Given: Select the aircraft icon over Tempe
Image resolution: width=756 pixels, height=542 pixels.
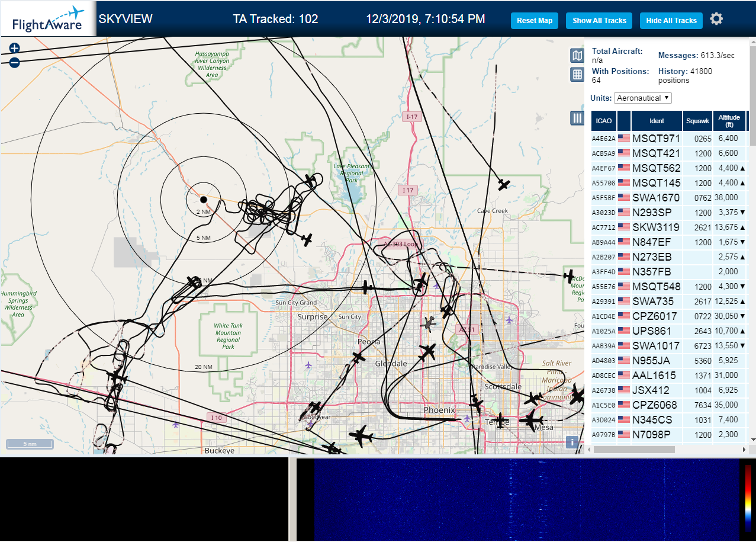Looking at the screenshot, I should [501, 421].
